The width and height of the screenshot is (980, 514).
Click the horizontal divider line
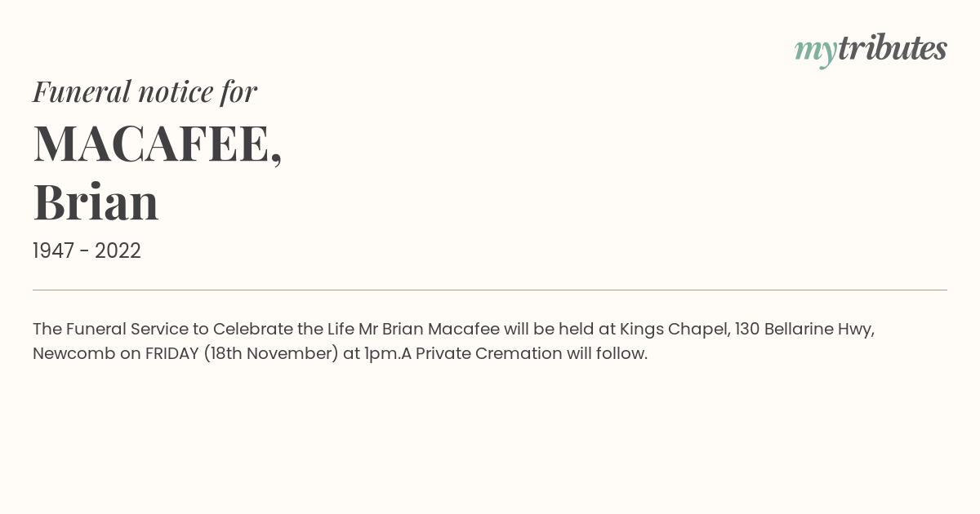click(490, 290)
